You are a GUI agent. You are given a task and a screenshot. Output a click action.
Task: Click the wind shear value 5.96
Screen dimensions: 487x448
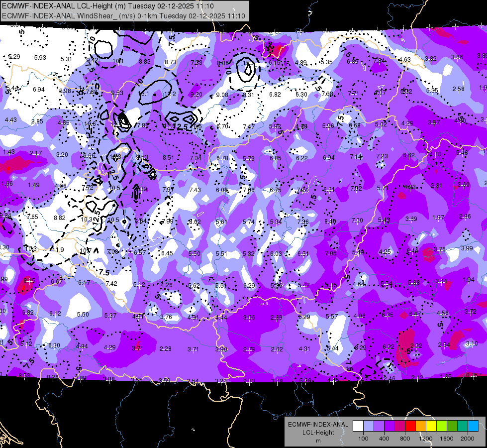328,125
